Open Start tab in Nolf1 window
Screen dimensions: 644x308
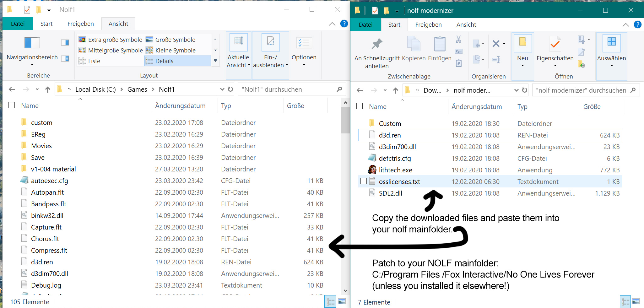click(x=46, y=24)
